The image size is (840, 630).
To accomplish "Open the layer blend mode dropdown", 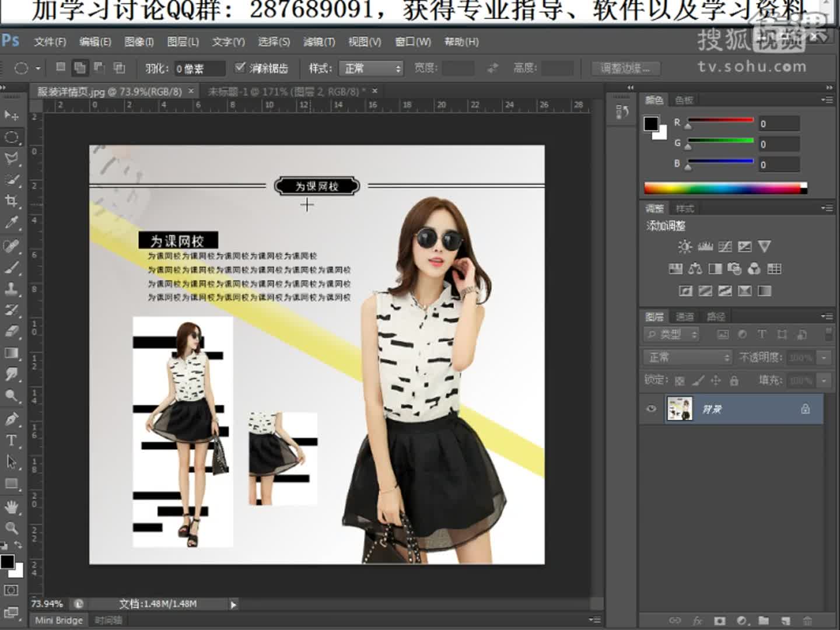I will pyautogui.click(x=688, y=357).
